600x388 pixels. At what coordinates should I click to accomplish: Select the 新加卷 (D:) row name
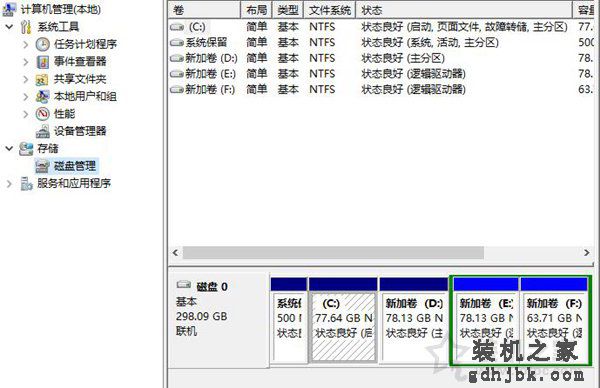click(x=211, y=58)
